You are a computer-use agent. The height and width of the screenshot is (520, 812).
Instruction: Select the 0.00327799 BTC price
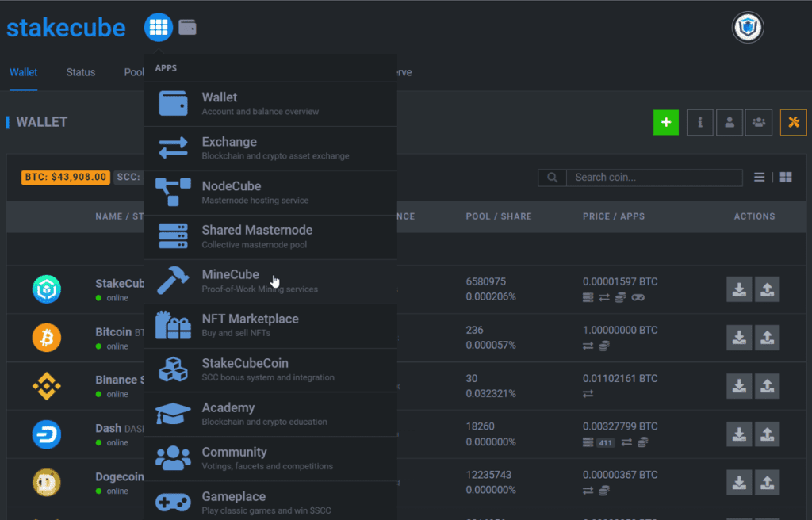(x=620, y=426)
